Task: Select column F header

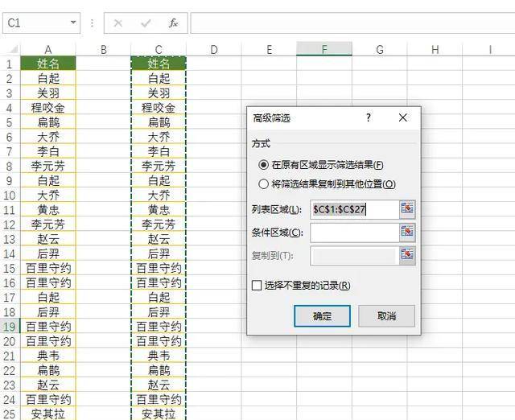Action: click(x=323, y=50)
